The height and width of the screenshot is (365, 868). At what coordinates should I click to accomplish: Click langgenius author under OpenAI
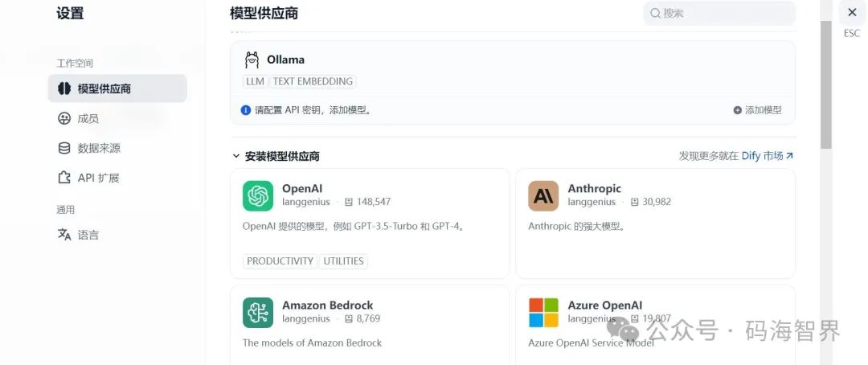pos(306,202)
